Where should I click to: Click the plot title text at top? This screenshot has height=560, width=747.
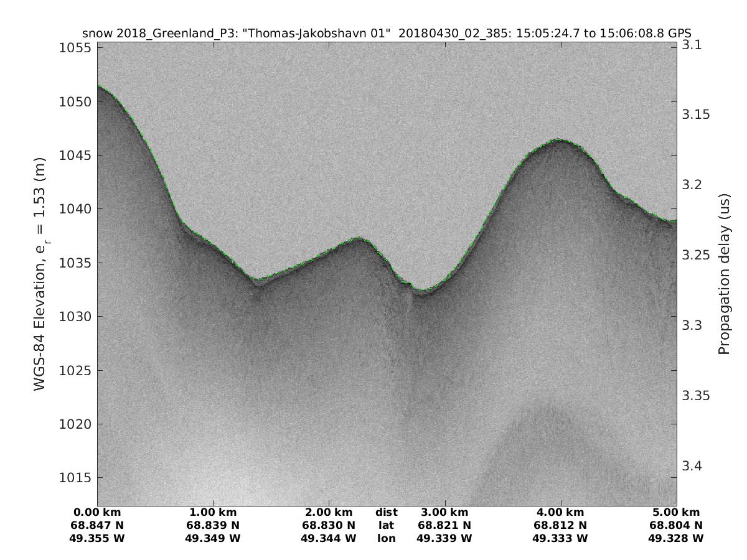coord(387,33)
